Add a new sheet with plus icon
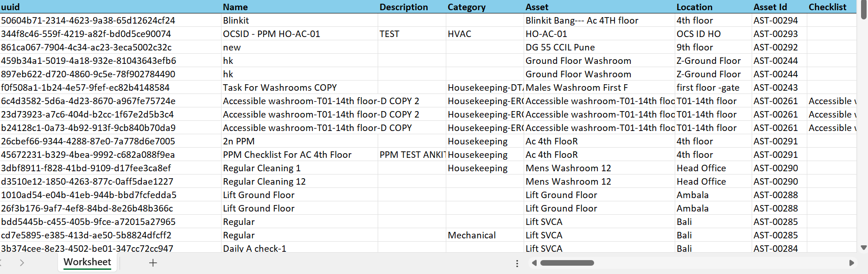Viewport: 868px width, 274px height. point(153,263)
